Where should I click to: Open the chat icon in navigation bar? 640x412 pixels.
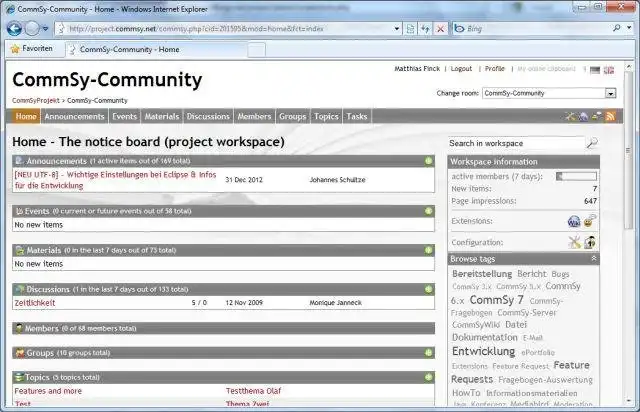[x=597, y=116]
